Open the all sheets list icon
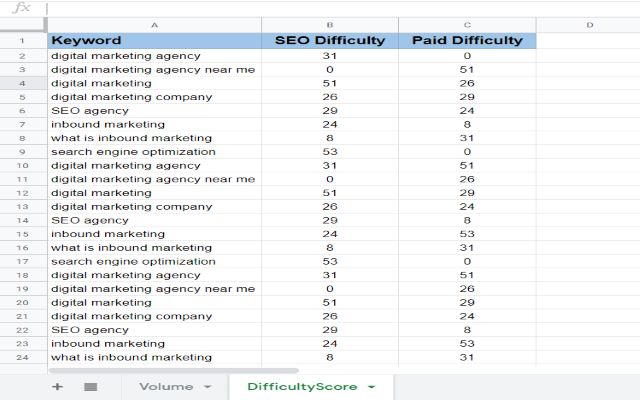 coord(91,386)
